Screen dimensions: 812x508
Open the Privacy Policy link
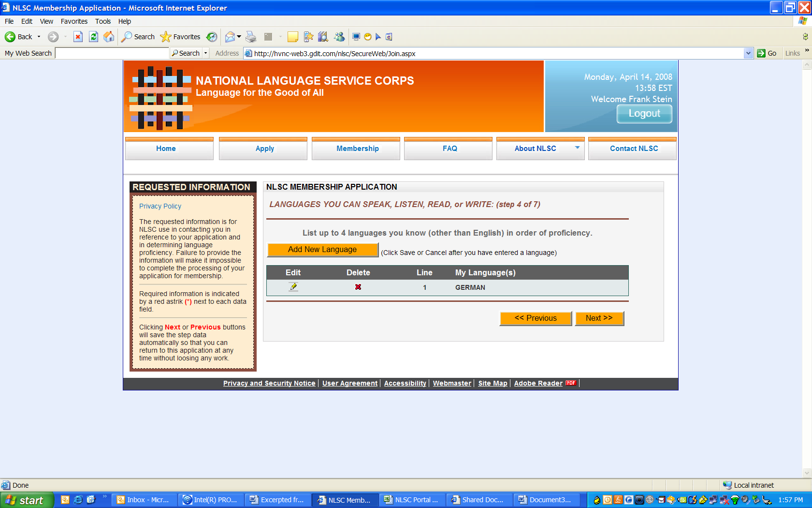click(x=160, y=206)
